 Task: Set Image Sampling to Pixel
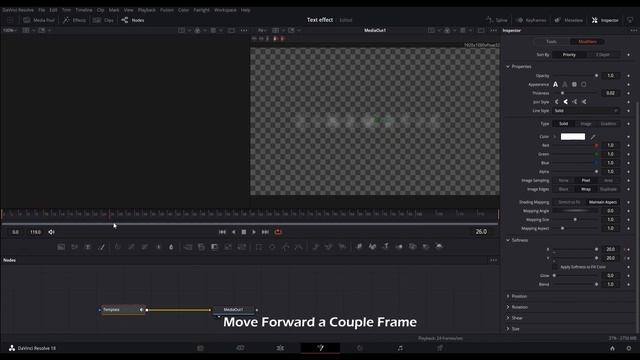pyautogui.click(x=586, y=180)
